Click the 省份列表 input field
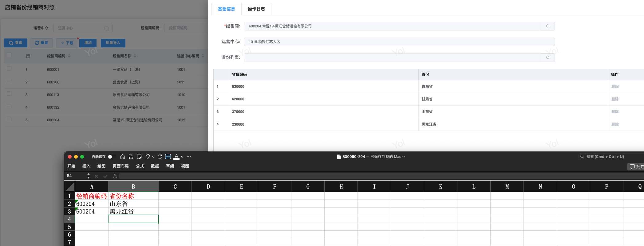This screenshot has width=644, height=246. click(x=392, y=58)
